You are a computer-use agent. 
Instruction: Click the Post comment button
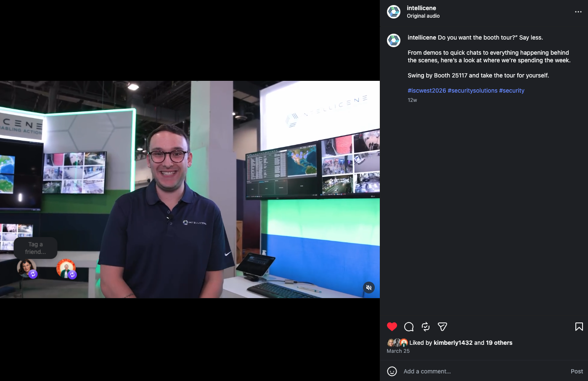[x=577, y=371]
